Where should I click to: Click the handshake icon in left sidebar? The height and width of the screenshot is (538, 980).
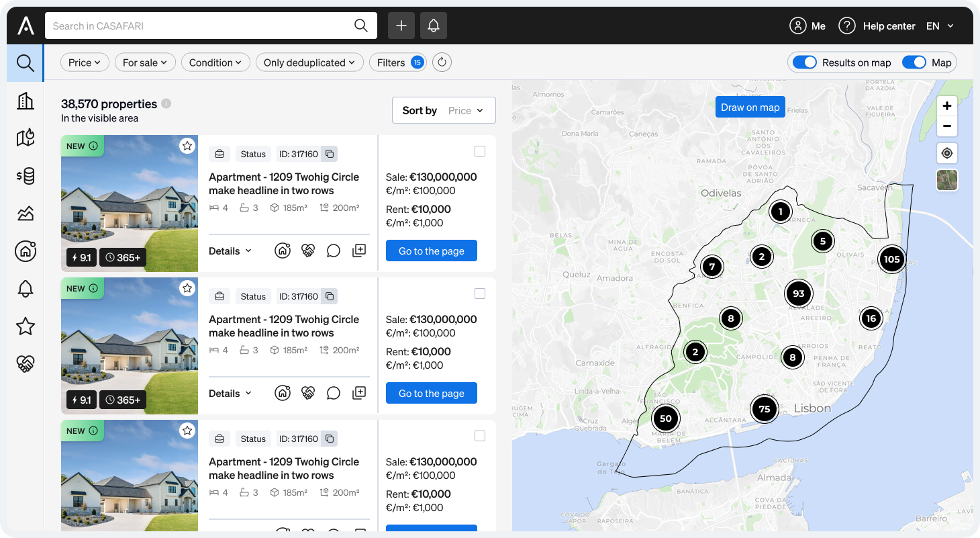26,364
